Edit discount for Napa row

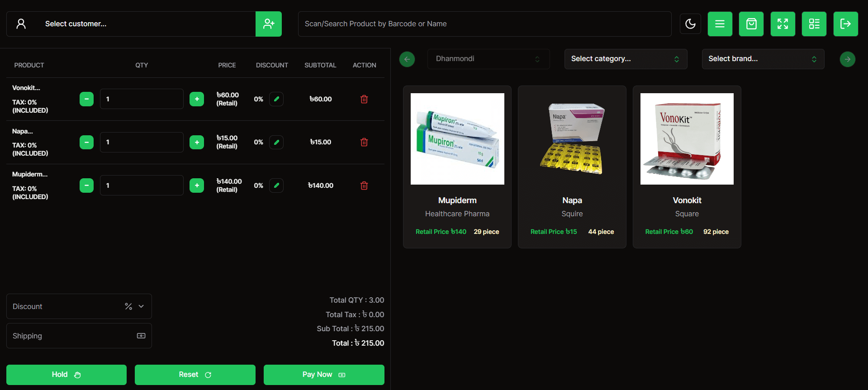(x=276, y=142)
